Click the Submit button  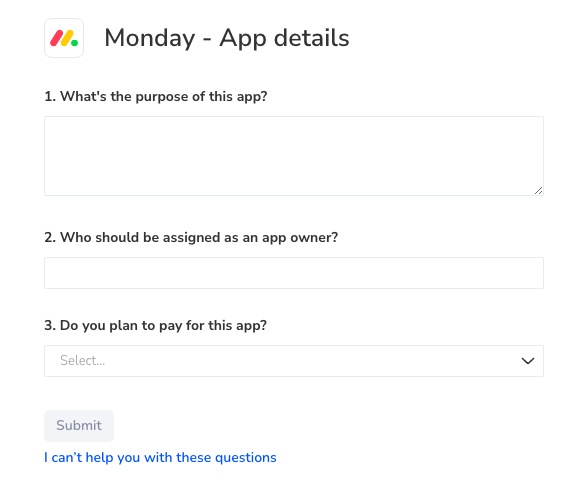79,426
